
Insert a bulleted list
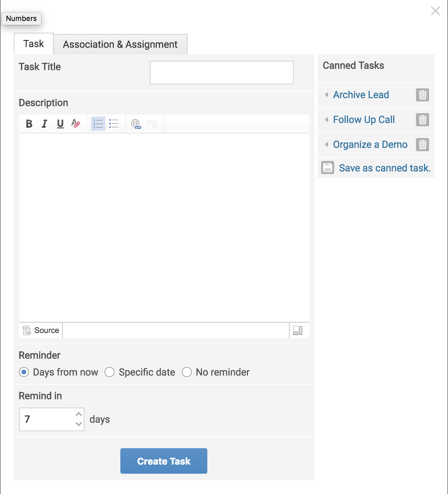pos(114,124)
